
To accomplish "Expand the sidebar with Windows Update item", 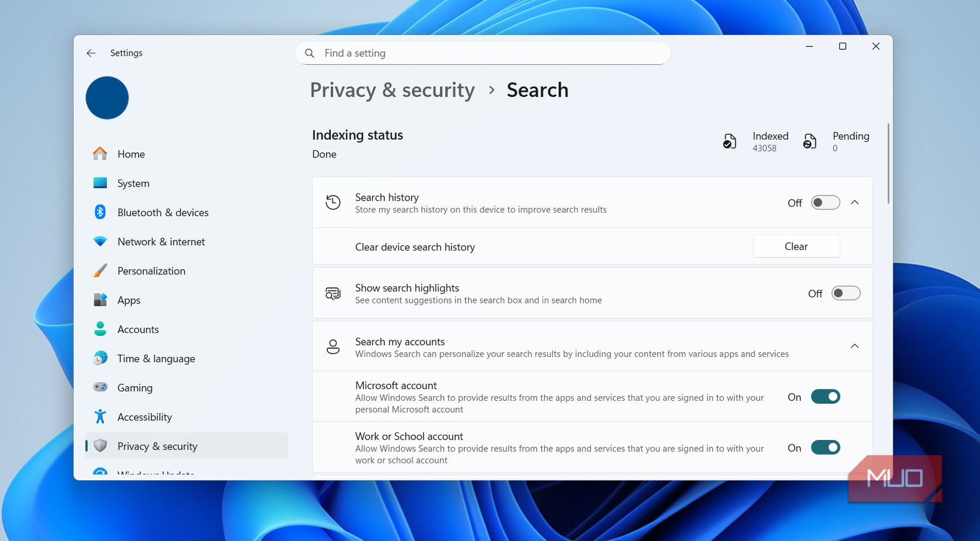I will click(154, 473).
